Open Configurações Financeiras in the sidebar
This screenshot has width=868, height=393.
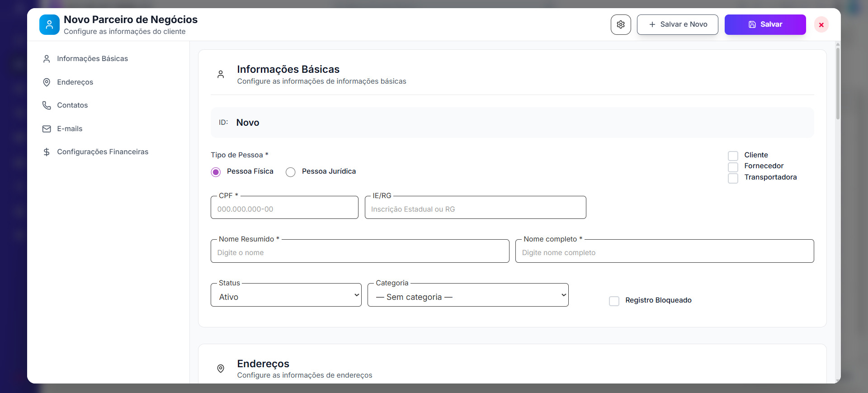tap(103, 152)
